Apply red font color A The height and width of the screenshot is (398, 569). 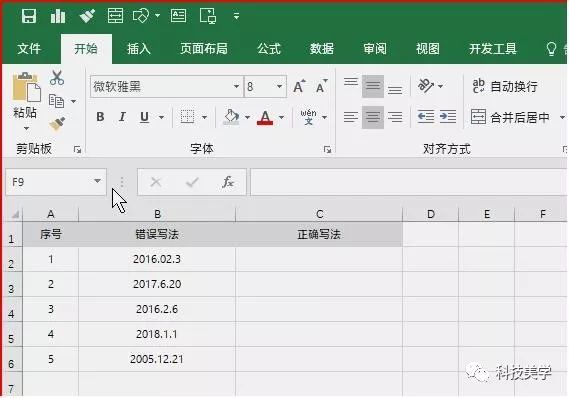click(x=265, y=117)
